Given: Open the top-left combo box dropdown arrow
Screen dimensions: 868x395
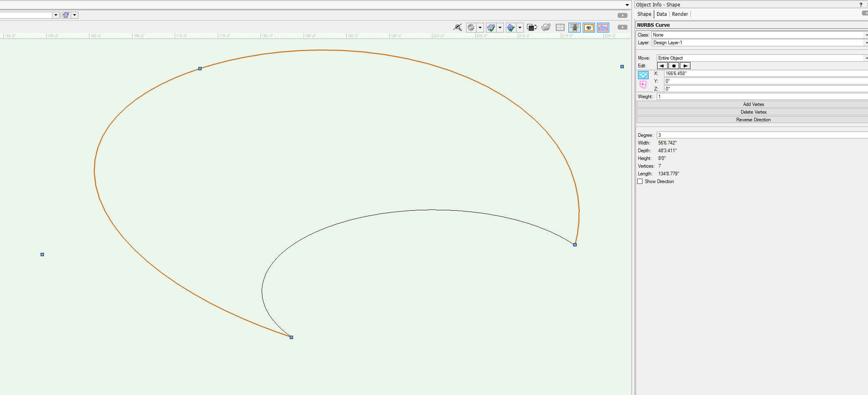Looking at the screenshot, I should pos(56,15).
